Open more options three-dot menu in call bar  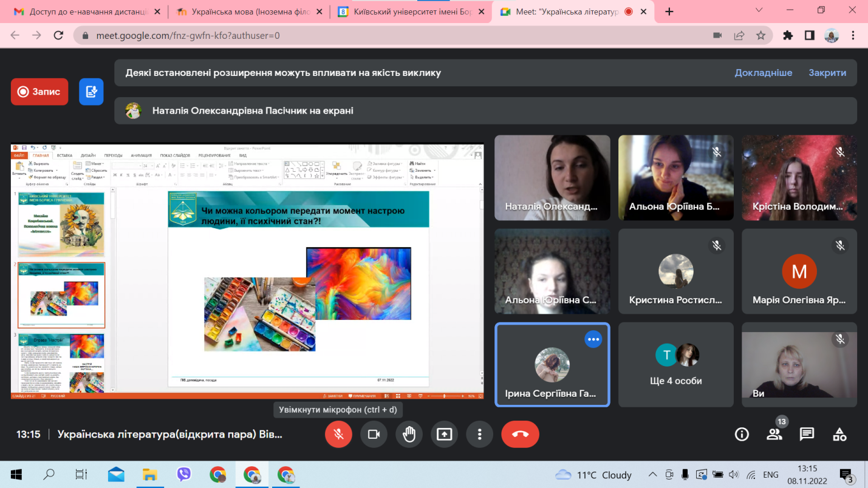[x=480, y=435]
